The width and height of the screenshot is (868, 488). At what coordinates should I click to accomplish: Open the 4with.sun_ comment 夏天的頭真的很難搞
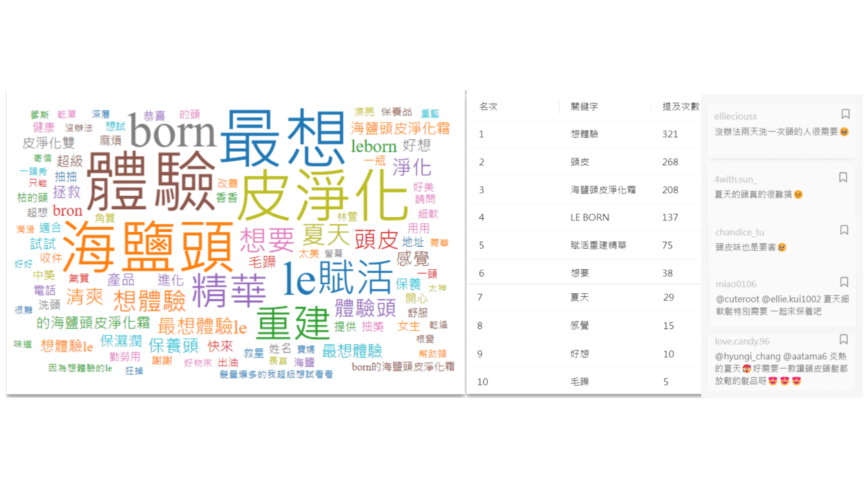(x=759, y=194)
